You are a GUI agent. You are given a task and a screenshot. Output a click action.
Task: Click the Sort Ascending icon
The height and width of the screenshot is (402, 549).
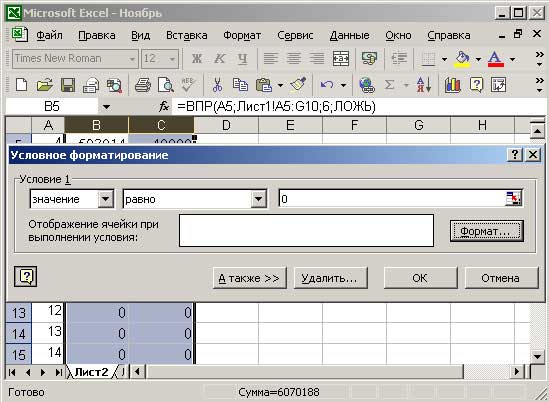[x=424, y=85]
